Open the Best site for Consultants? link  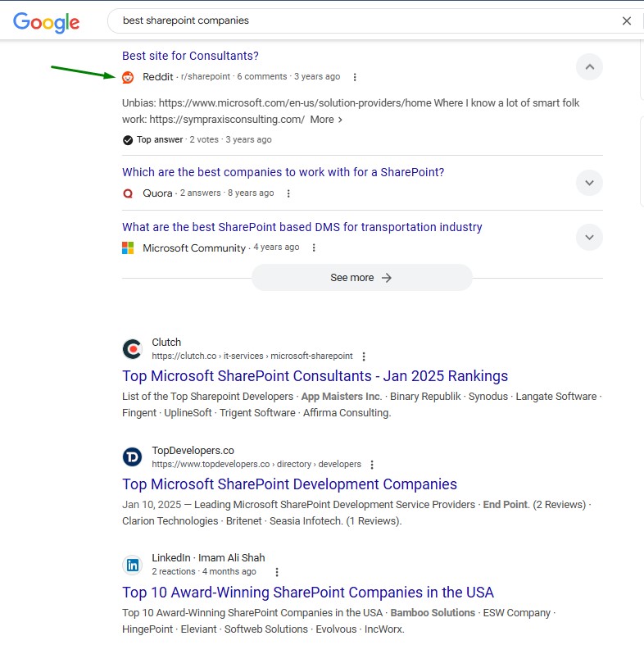[x=190, y=56]
